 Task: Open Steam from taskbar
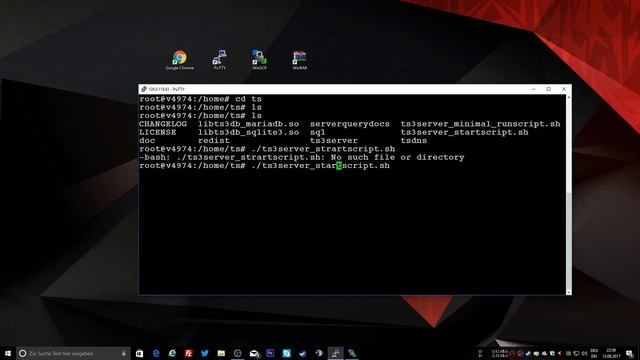(319, 353)
